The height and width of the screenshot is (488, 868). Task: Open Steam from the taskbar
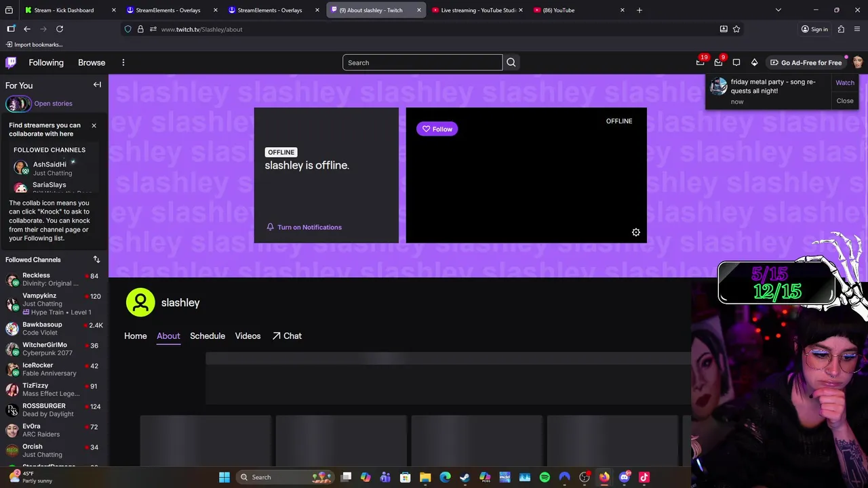click(465, 477)
